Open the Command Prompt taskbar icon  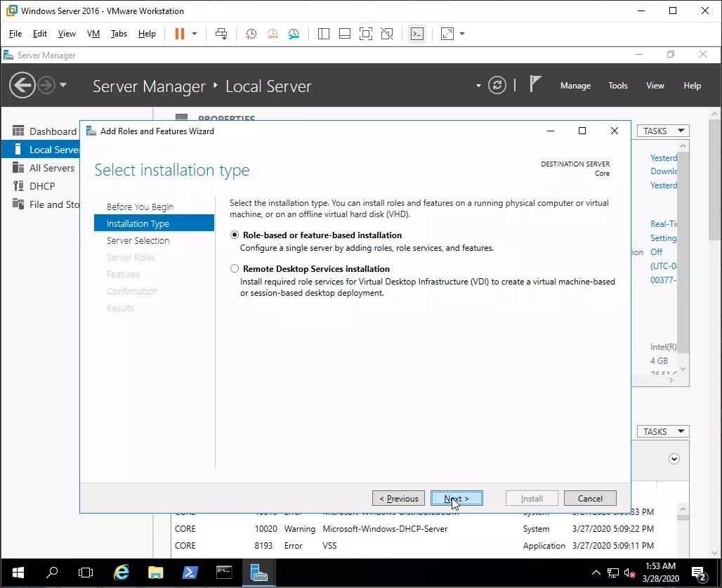point(224,573)
